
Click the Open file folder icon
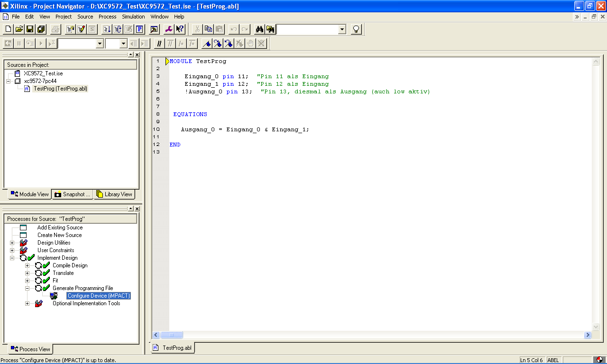(x=19, y=29)
